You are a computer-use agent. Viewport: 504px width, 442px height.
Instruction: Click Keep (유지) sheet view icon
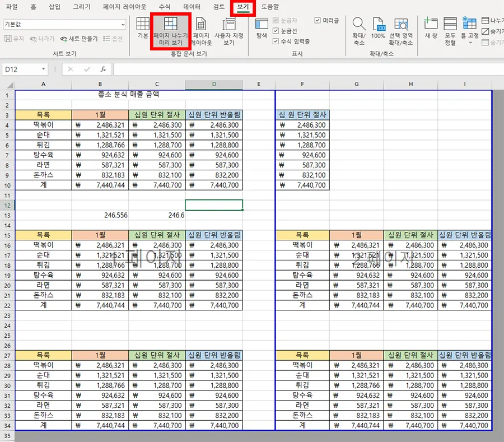pyautogui.click(x=8, y=39)
